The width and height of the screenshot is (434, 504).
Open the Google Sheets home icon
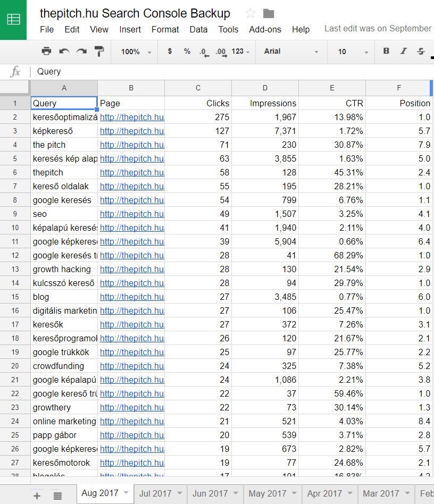coord(13,20)
